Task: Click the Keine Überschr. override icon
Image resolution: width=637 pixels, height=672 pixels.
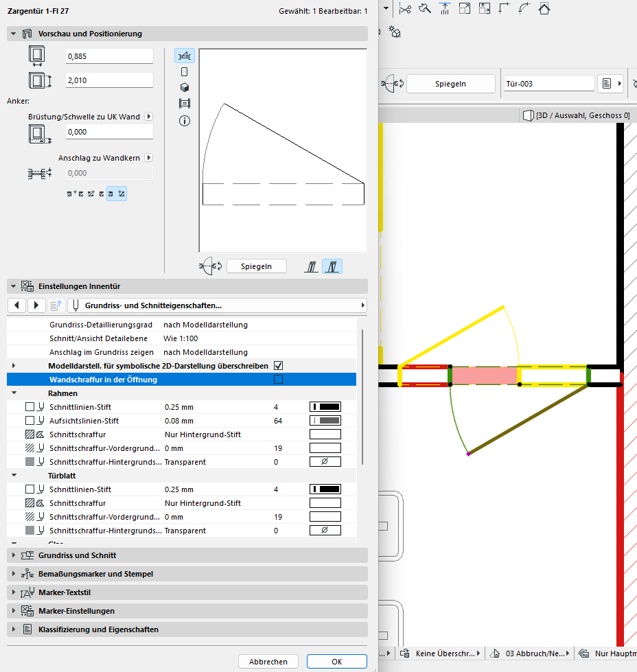Action: tap(405, 653)
